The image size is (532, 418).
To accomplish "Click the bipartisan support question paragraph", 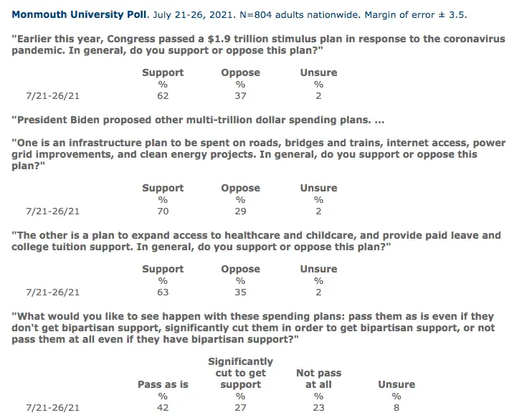I will click(x=253, y=328).
